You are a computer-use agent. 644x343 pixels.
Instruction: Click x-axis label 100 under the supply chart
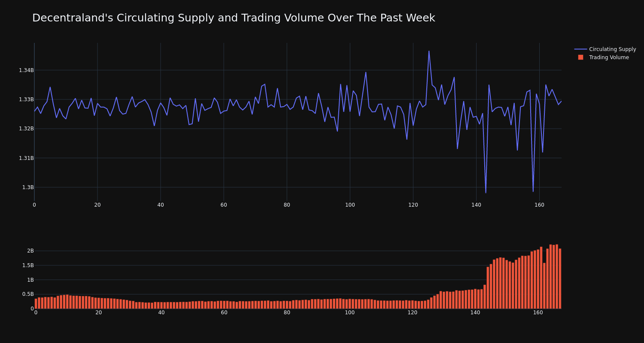click(350, 205)
